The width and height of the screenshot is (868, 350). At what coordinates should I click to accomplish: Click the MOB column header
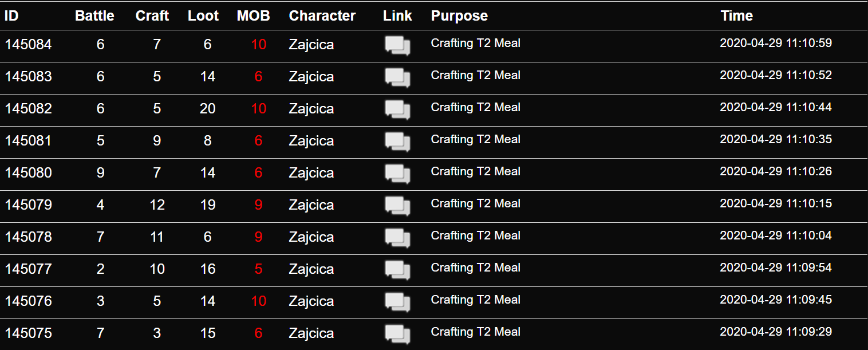click(254, 16)
